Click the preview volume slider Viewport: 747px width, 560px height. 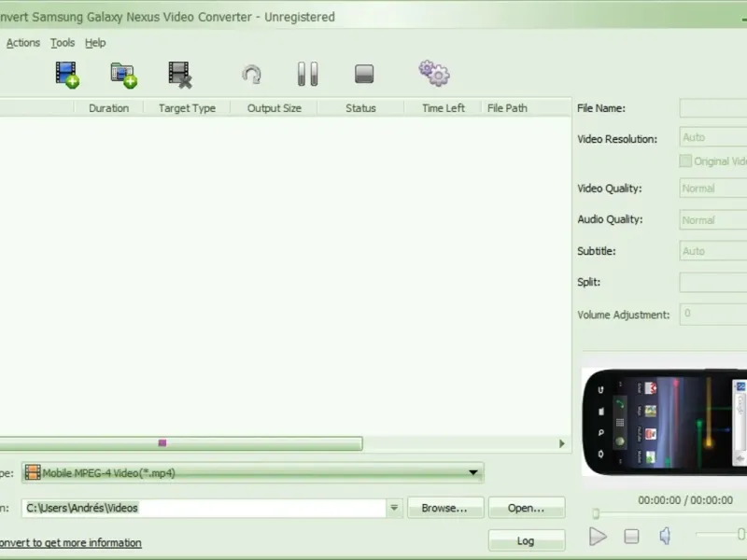720,535
